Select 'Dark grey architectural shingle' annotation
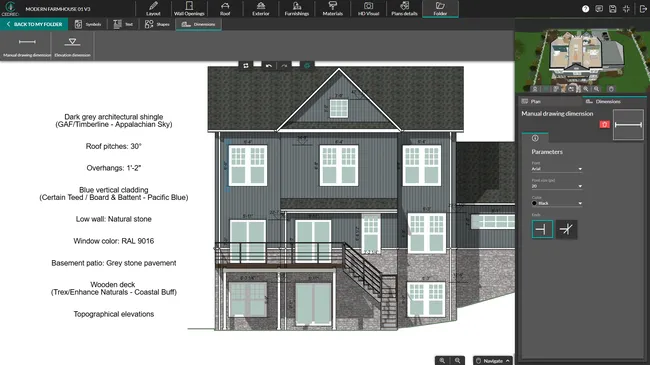The width and height of the screenshot is (650, 365). tap(114, 120)
